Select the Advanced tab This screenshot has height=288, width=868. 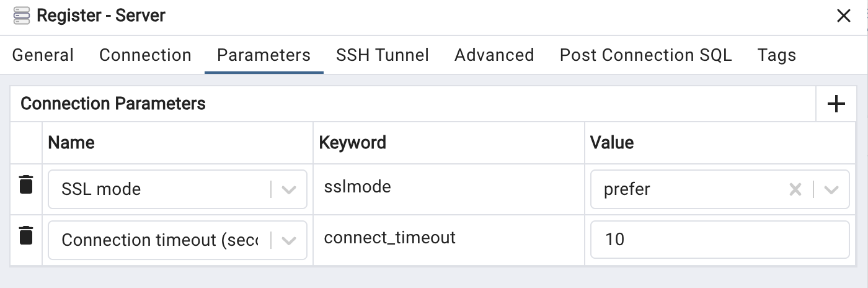(x=494, y=55)
